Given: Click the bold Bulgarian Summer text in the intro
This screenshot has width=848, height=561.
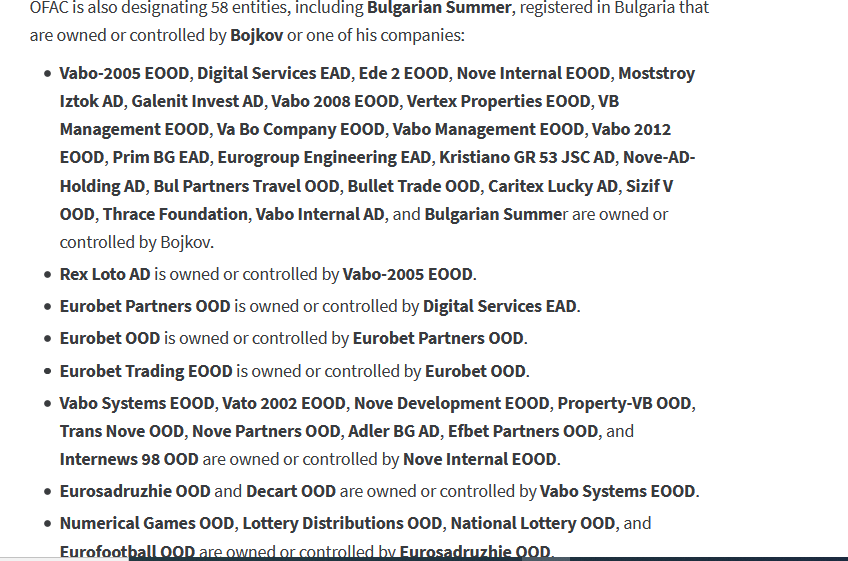Looking at the screenshot, I should point(439,8).
